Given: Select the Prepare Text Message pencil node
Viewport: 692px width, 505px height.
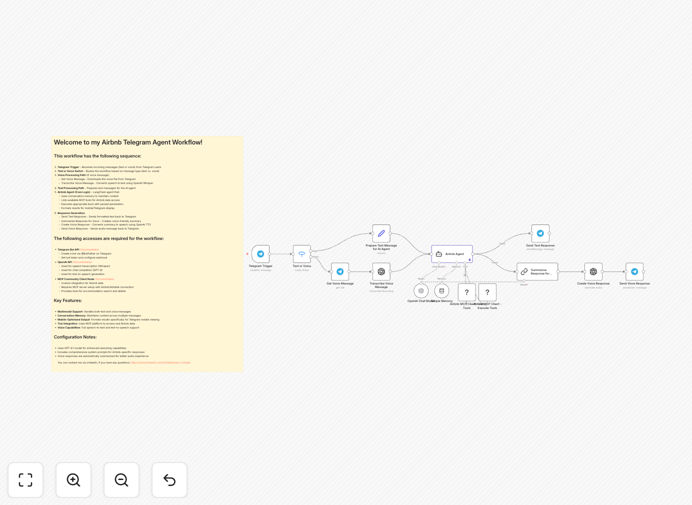Looking at the screenshot, I should (381, 234).
